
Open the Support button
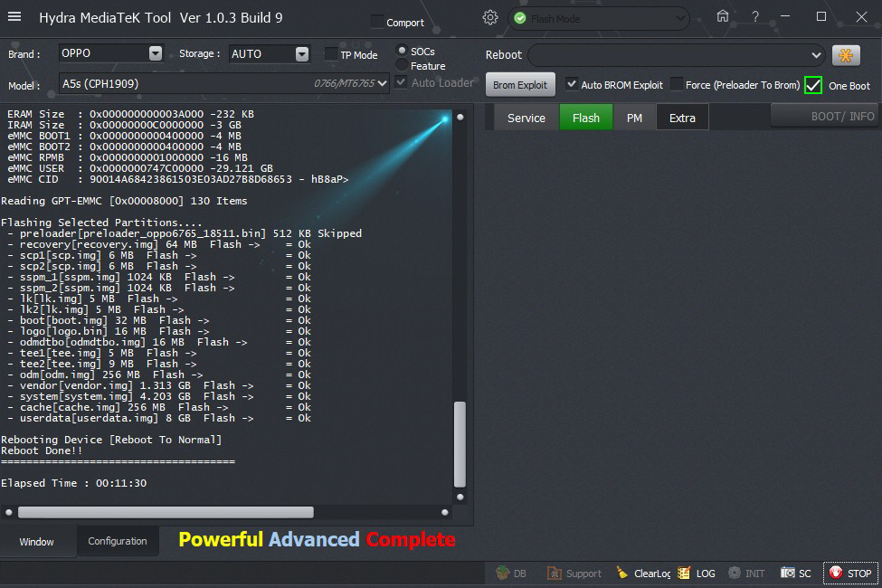(574, 574)
